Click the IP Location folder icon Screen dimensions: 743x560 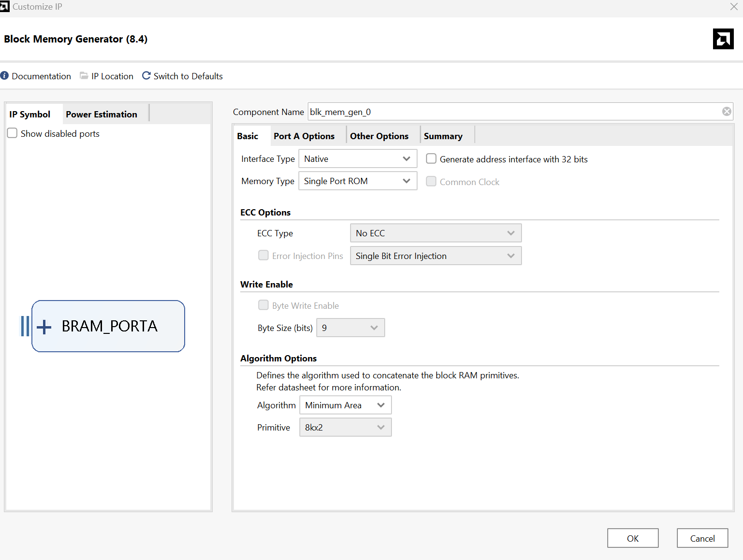[84, 75]
